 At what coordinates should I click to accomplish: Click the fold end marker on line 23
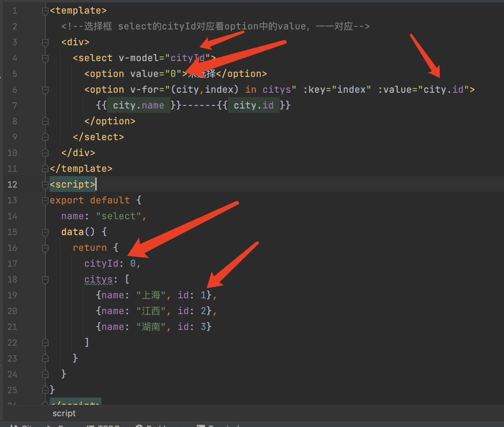coord(45,358)
